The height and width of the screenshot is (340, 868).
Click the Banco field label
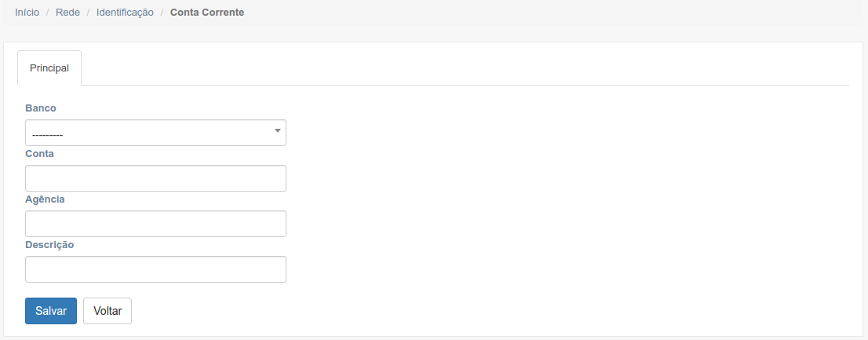point(41,108)
